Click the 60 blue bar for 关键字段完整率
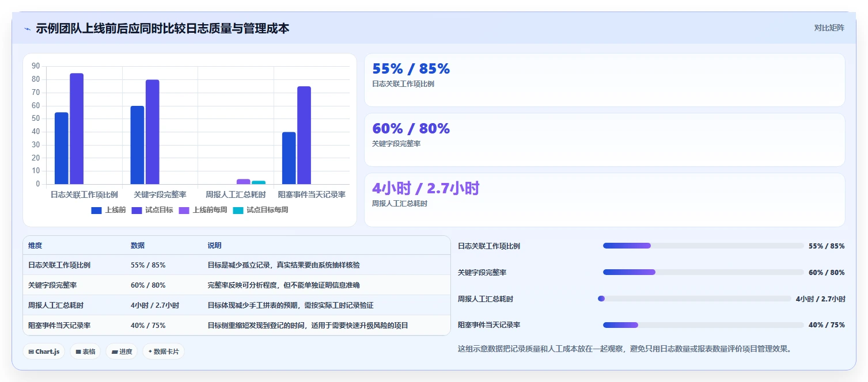Screen dimensions: 868x382 coord(137,146)
